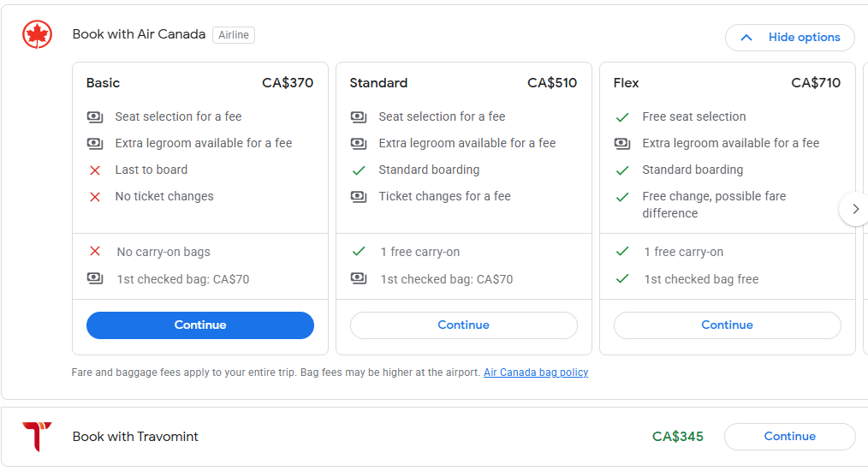Select the Standard fare card title
The width and height of the screenshot is (868, 471).
tap(378, 83)
